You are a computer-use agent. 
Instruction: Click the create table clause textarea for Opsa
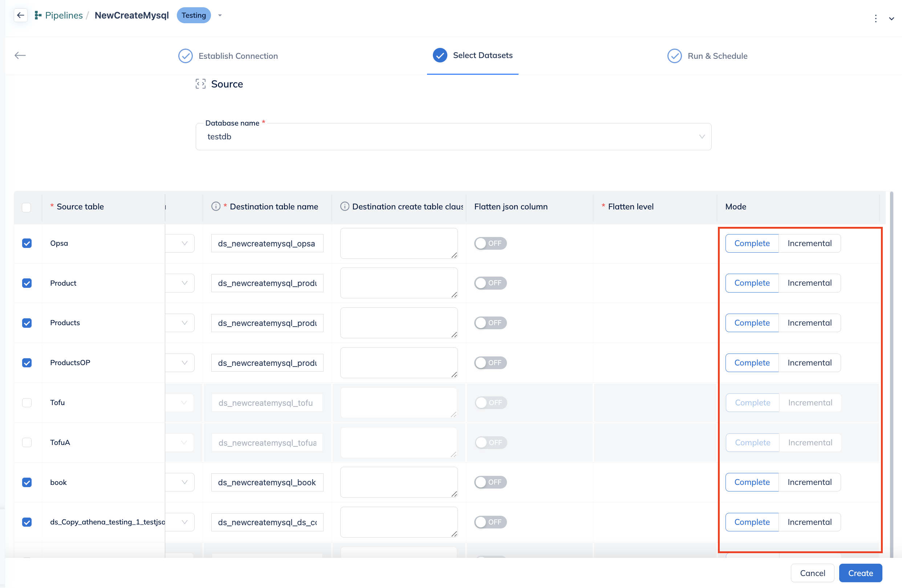click(399, 243)
